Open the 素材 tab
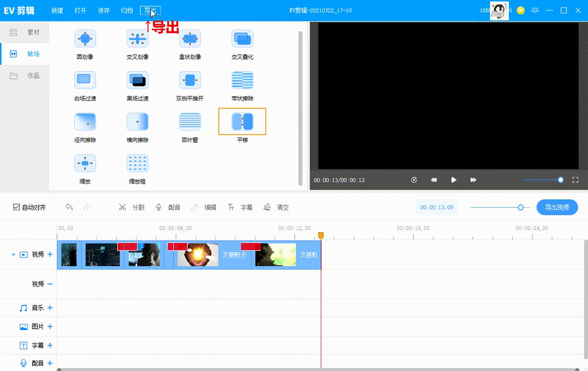 pos(25,32)
